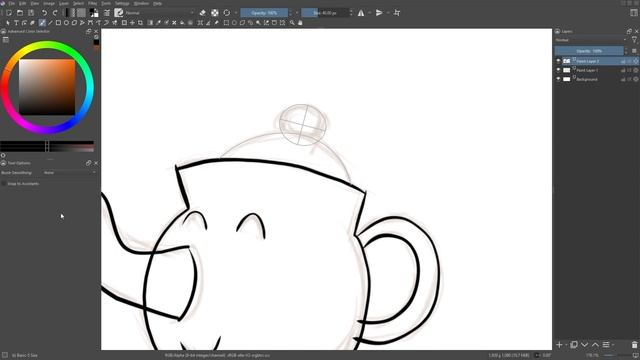Select the Paint Layer 1 row
Screen dimensions: 640x360
tap(597, 70)
